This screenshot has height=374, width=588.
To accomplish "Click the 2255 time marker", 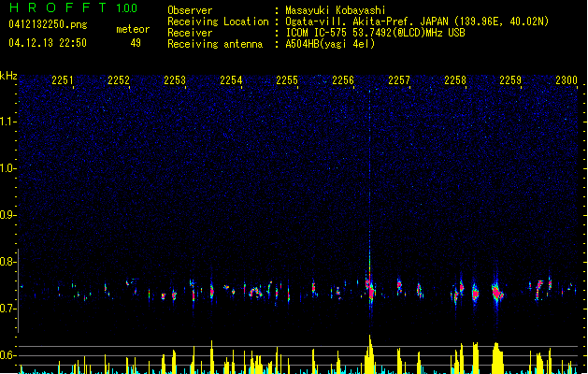I will tap(287, 79).
